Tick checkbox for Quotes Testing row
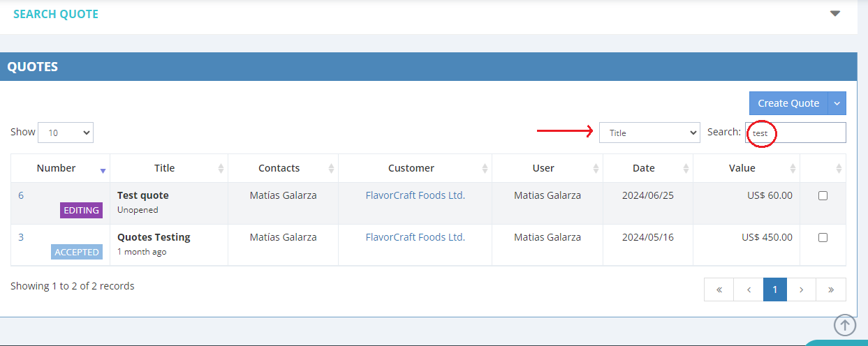This screenshot has width=868, height=346. tap(823, 238)
